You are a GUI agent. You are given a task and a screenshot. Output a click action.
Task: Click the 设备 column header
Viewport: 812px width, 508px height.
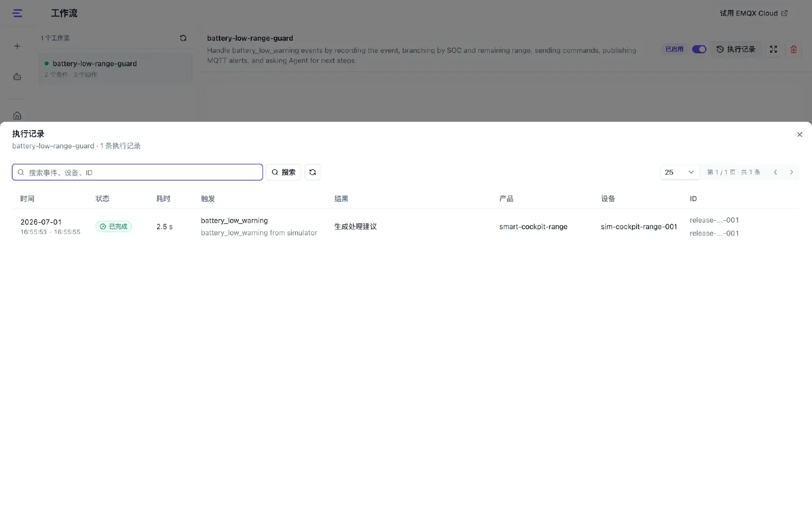(x=608, y=198)
